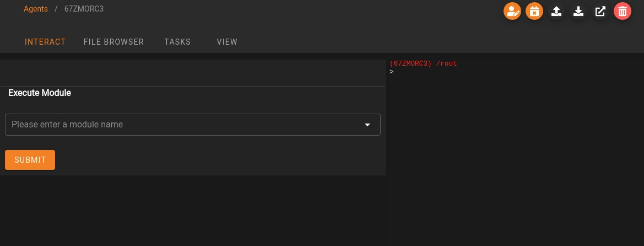Click the upload file icon
This screenshot has height=246, width=644.
tap(556, 11)
